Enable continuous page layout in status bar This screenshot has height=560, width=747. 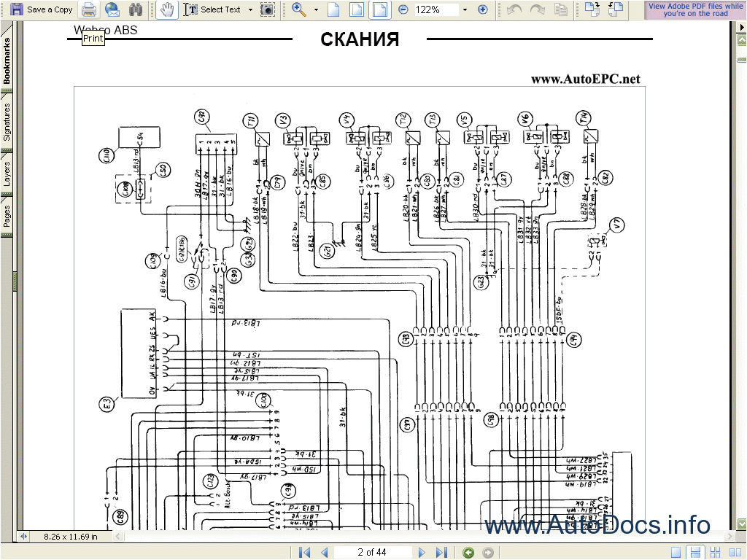[695, 552]
